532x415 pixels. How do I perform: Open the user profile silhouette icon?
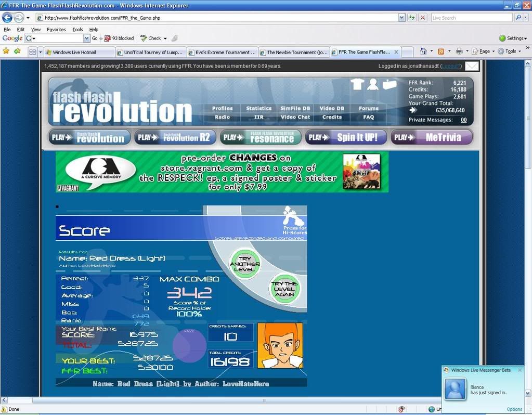coord(372,84)
